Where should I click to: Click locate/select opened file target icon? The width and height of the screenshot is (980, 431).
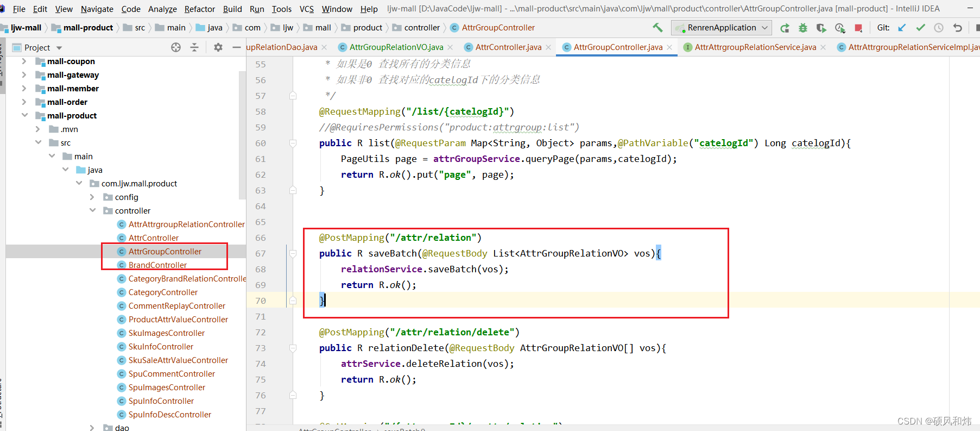point(176,47)
